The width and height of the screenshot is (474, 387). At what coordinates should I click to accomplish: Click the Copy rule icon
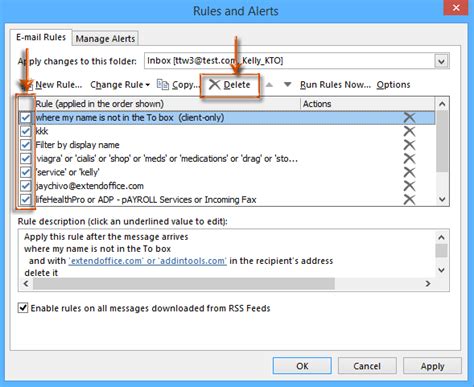click(x=163, y=85)
